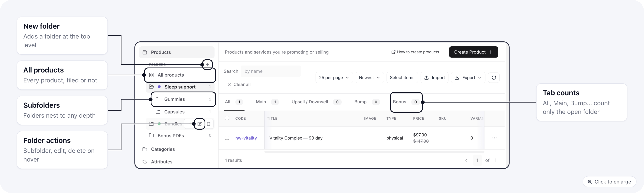Switch to the Main tab

pyautogui.click(x=267, y=102)
